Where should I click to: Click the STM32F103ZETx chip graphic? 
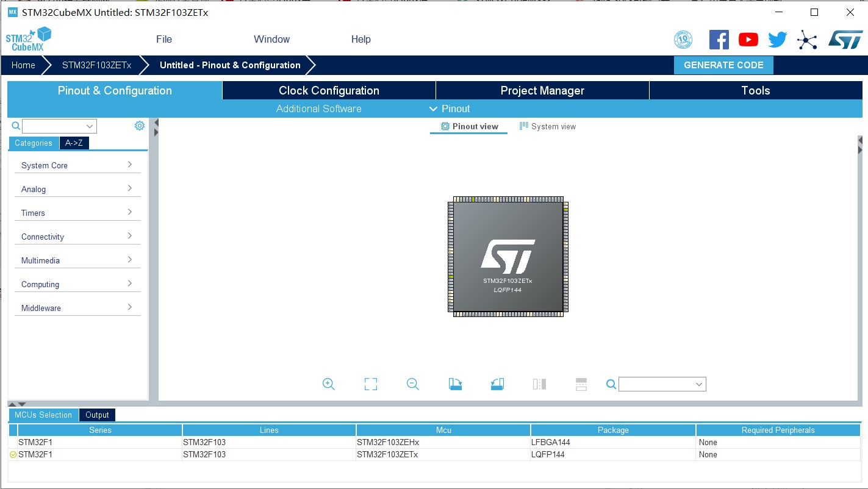[508, 257]
